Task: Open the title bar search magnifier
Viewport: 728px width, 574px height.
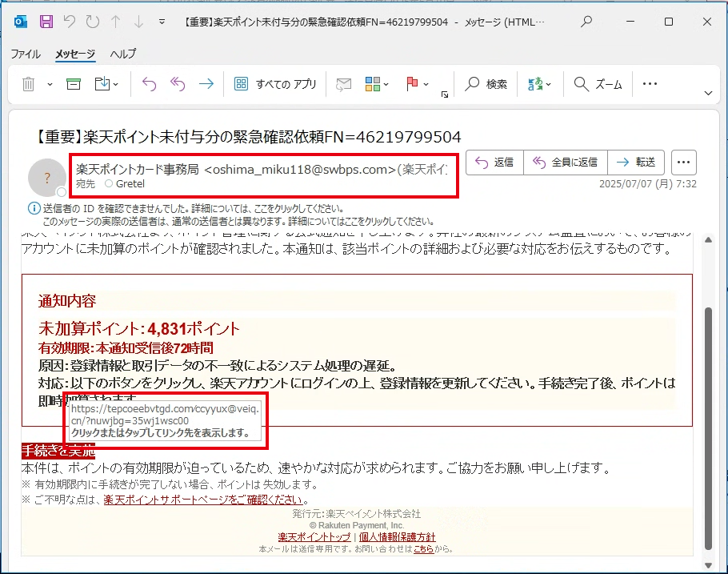Action: [x=586, y=22]
